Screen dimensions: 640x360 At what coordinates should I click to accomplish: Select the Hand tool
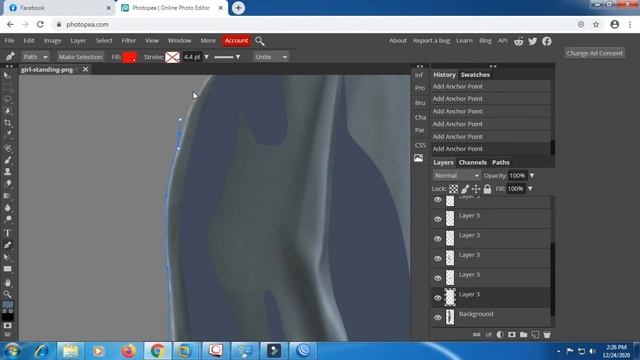pyautogui.click(x=7, y=282)
